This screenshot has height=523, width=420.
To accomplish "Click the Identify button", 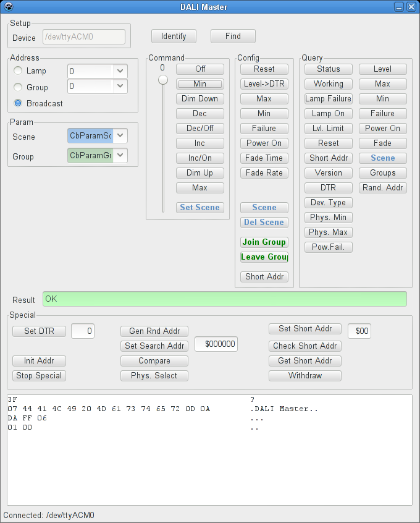I will pyautogui.click(x=174, y=36).
